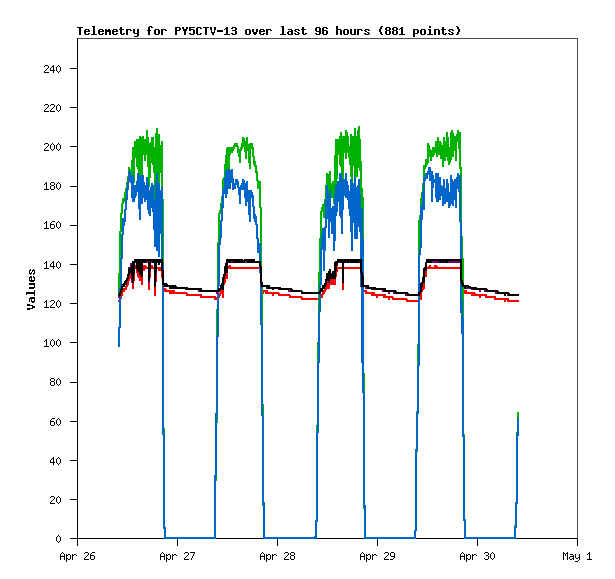The image size is (615, 579).
Task: Select the Apr 29 x-axis date label
Action: coord(377,556)
